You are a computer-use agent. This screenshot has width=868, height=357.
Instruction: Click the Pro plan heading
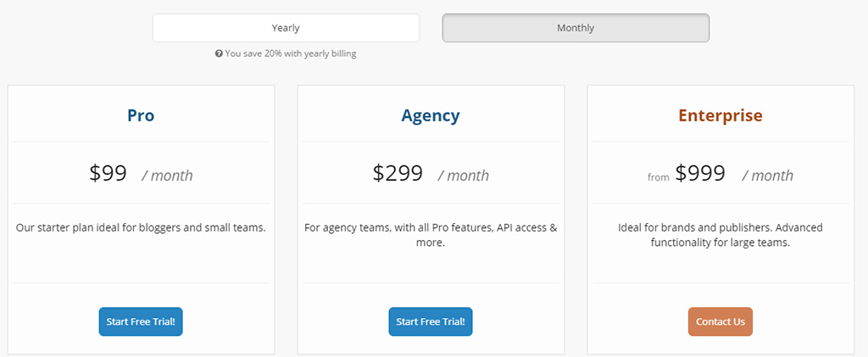141,115
